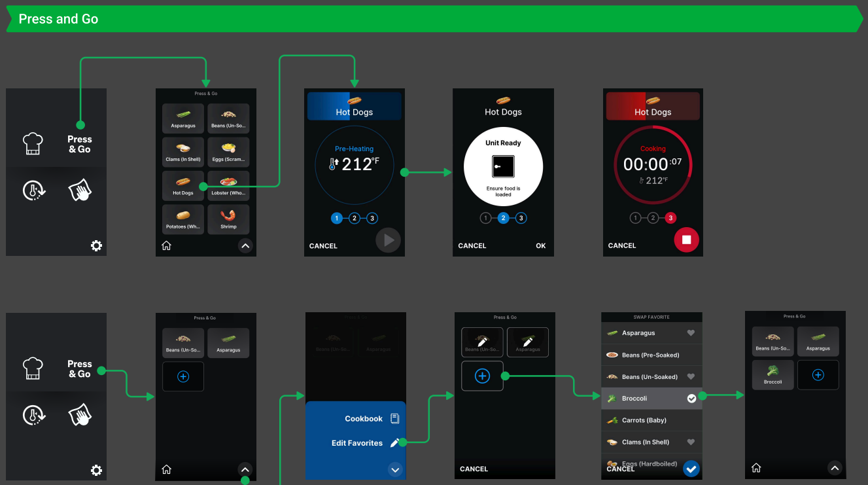Select the Shrimp tile
The image size is (868, 485).
[228, 219]
